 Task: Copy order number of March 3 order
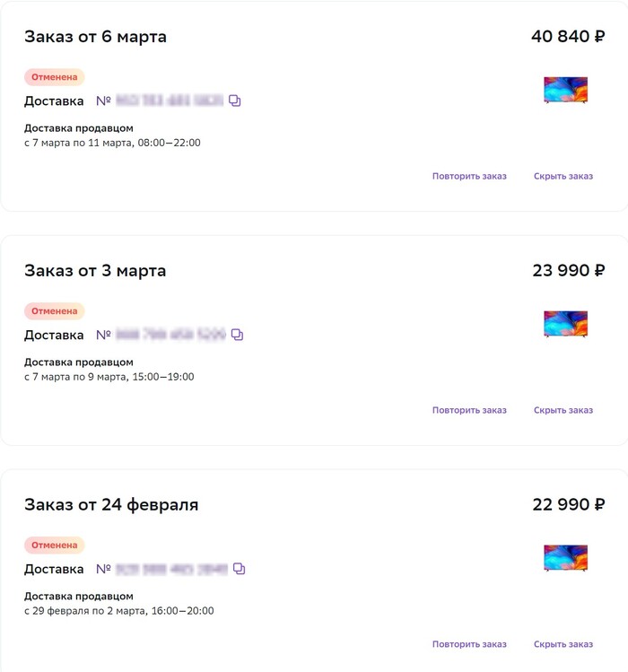pyautogui.click(x=237, y=335)
